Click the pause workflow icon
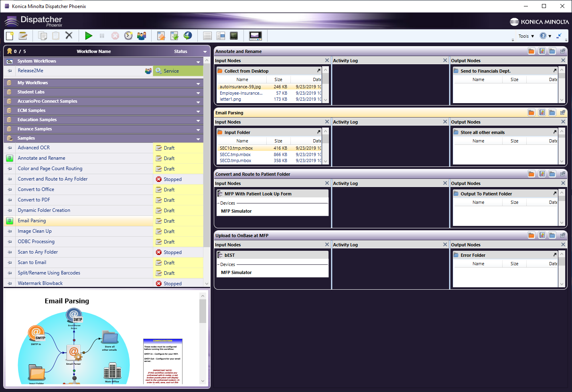The width and height of the screenshot is (572, 392). pyautogui.click(x=102, y=36)
